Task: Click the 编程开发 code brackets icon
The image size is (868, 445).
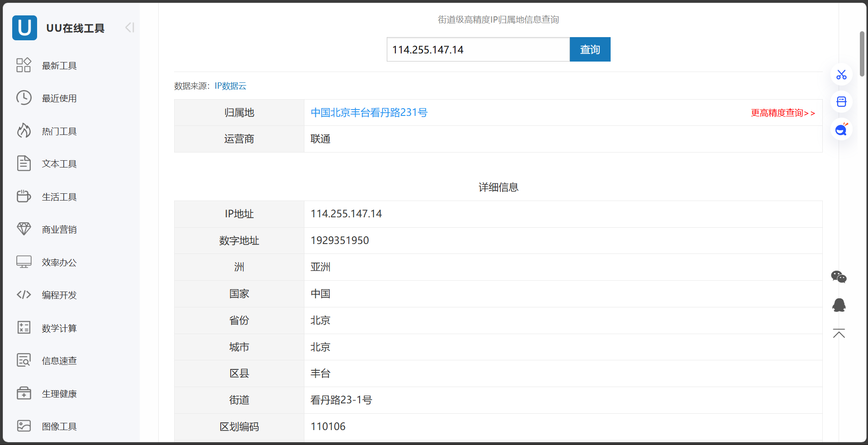Action: (x=24, y=295)
